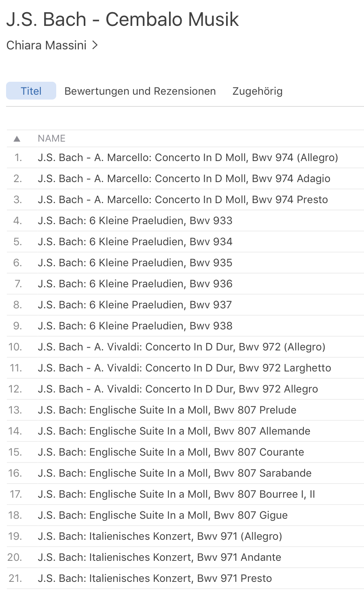Select the Bwv 974 Presto track

click(182, 199)
